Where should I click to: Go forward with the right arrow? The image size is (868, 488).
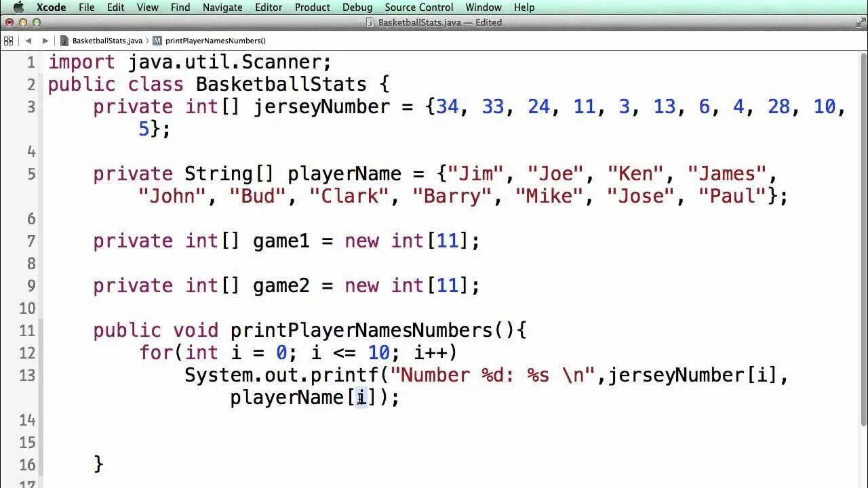pos(45,41)
